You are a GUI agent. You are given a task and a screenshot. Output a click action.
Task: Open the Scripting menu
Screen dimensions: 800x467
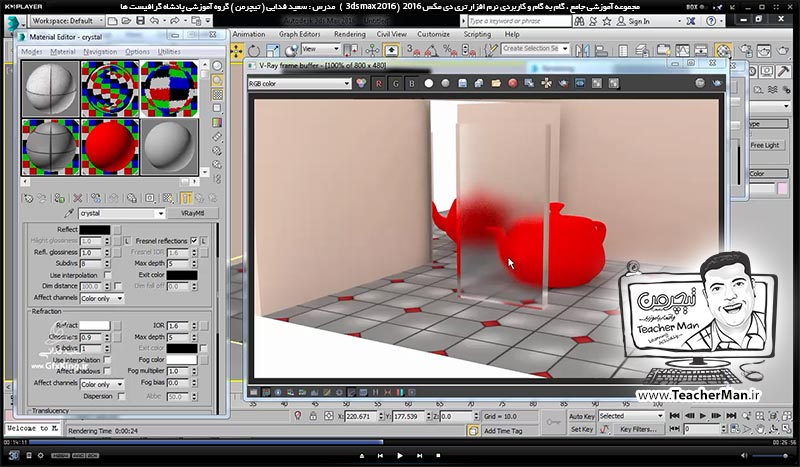[477, 34]
